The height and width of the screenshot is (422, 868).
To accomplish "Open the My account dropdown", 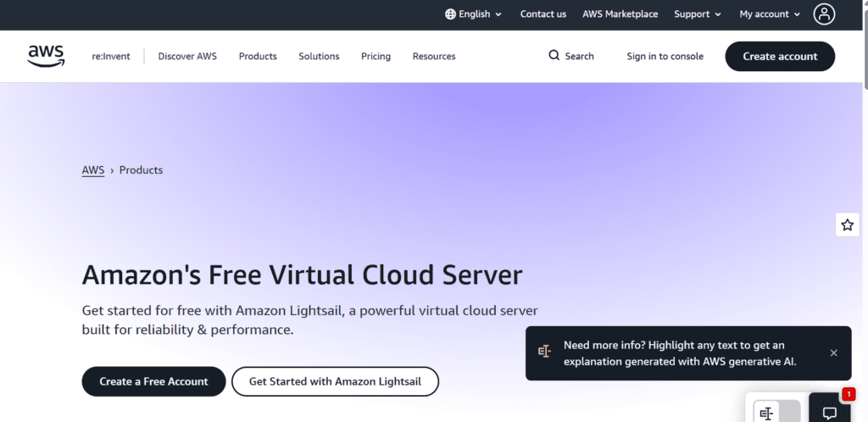I will tap(770, 14).
